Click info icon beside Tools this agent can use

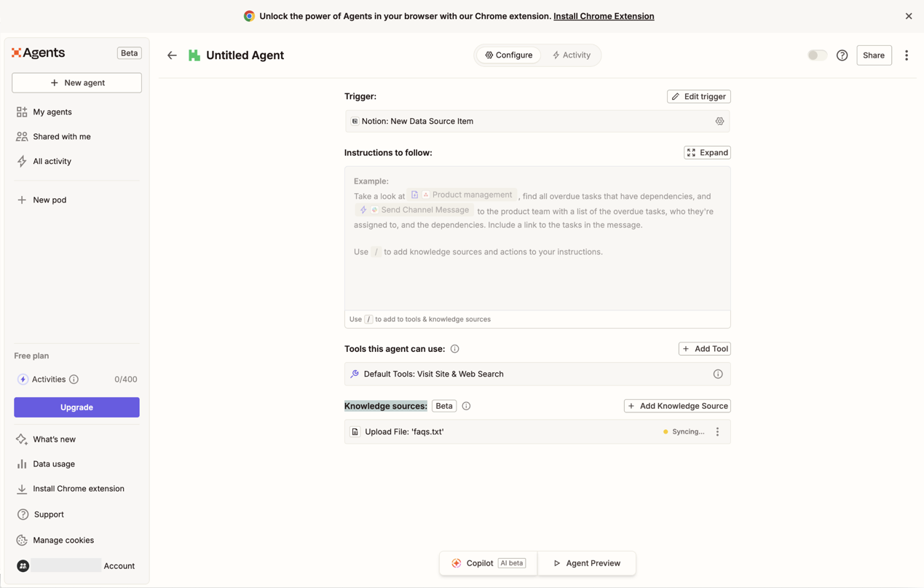tap(454, 349)
